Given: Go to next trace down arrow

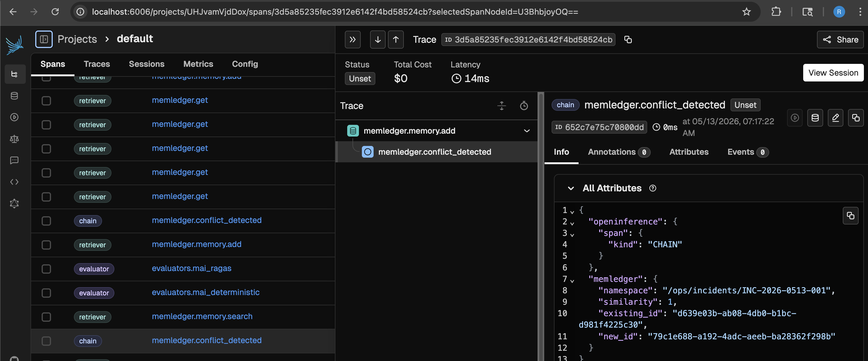Looking at the screenshot, I should 378,39.
